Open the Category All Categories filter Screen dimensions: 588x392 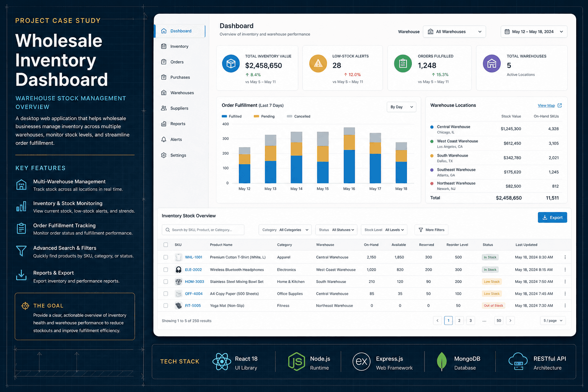point(285,230)
